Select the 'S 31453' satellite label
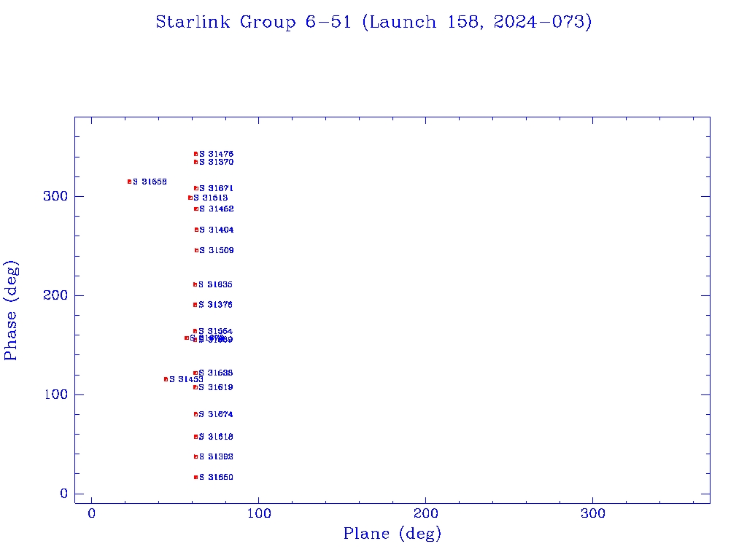The width and height of the screenshot is (747, 560). pyautogui.click(x=186, y=379)
